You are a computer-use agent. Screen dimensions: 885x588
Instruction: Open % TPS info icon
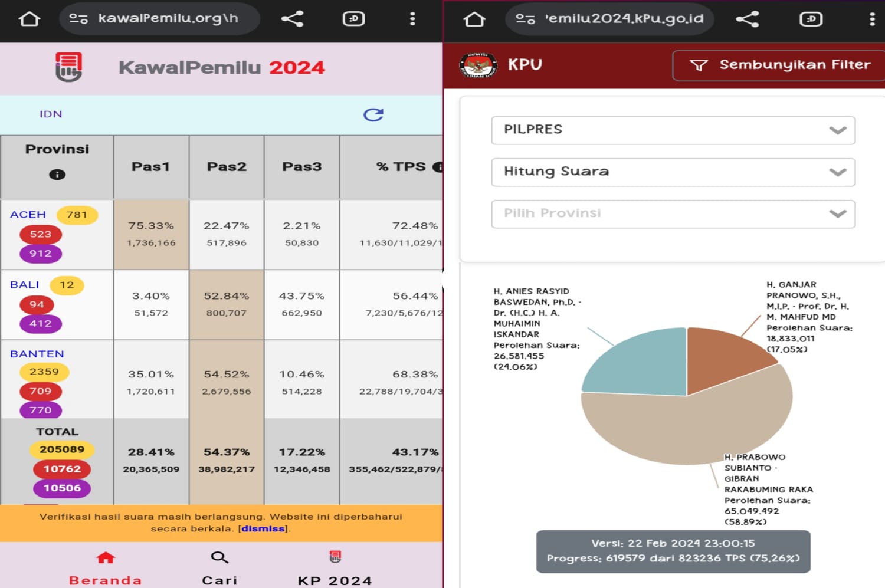point(438,167)
